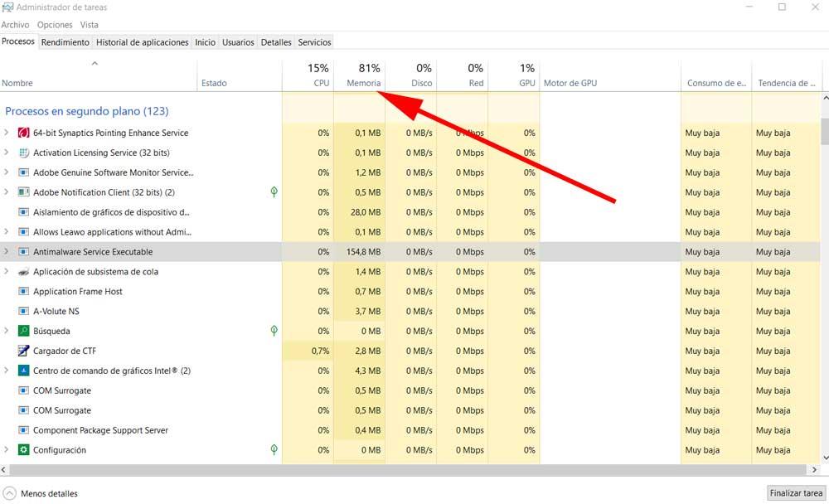This screenshot has width=829, height=504.
Task: Sort by Consumo de energía column
Action: coord(716,75)
